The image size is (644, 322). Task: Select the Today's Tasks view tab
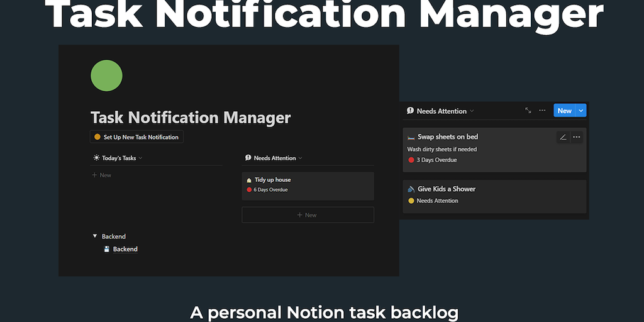tap(118, 158)
